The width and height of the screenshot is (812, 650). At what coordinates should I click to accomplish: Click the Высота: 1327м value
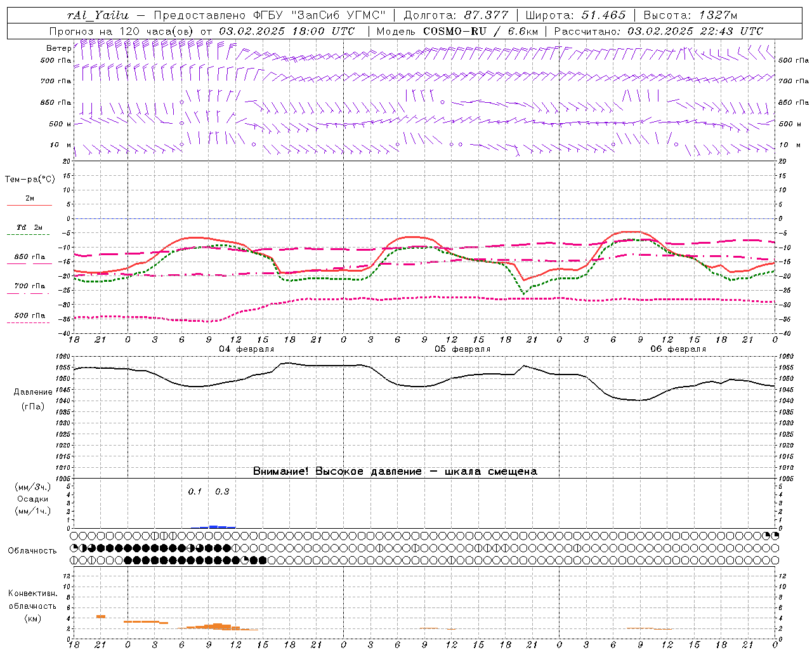click(x=690, y=15)
